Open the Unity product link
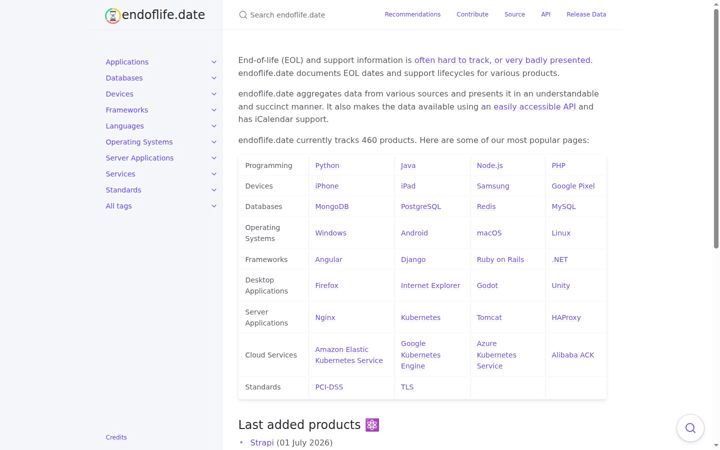The image size is (720, 450). pyautogui.click(x=560, y=286)
